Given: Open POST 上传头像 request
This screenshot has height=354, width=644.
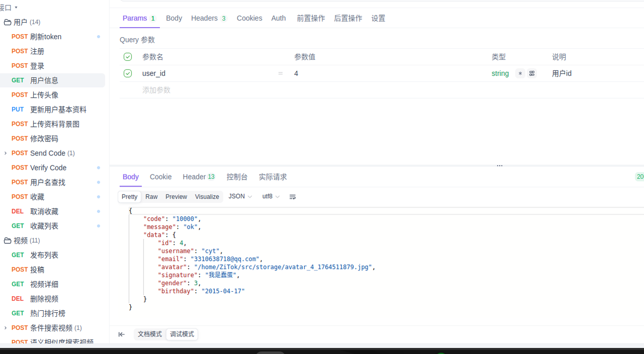Looking at the screenshot, I should (52, 95).
